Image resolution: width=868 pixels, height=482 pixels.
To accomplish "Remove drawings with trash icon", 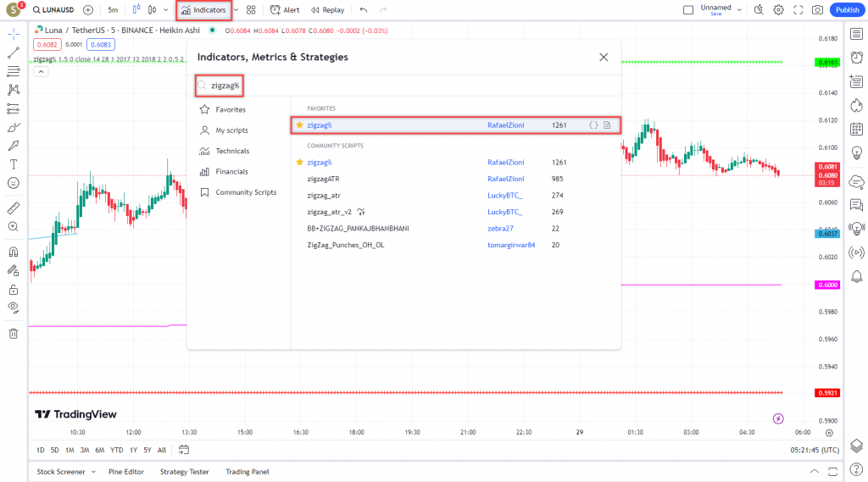I will [x=14, y=334].
